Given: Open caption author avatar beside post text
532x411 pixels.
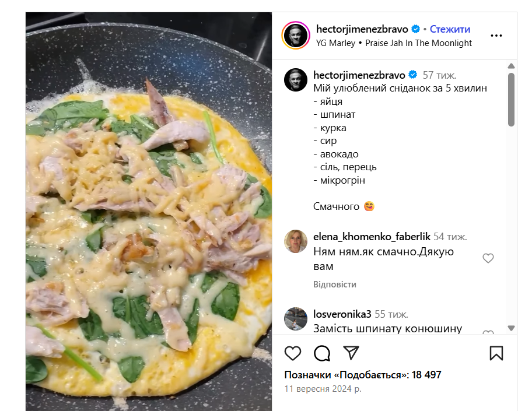Looking at the screenshot, I should point(296,79).
